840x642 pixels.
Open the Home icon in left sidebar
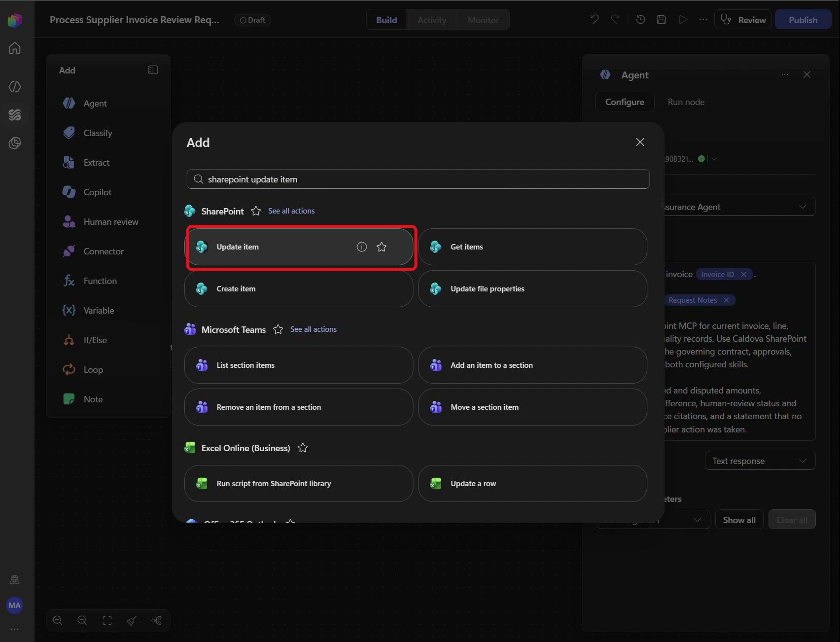[x=15, y=48]
